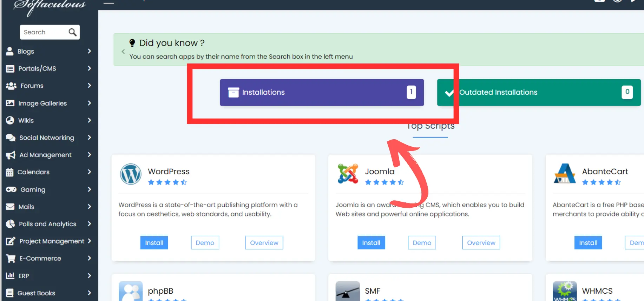Screen dimensions: 644x301
Task: Click the search magnifier icon in sidebar
Action: click(x=72, y=32)
